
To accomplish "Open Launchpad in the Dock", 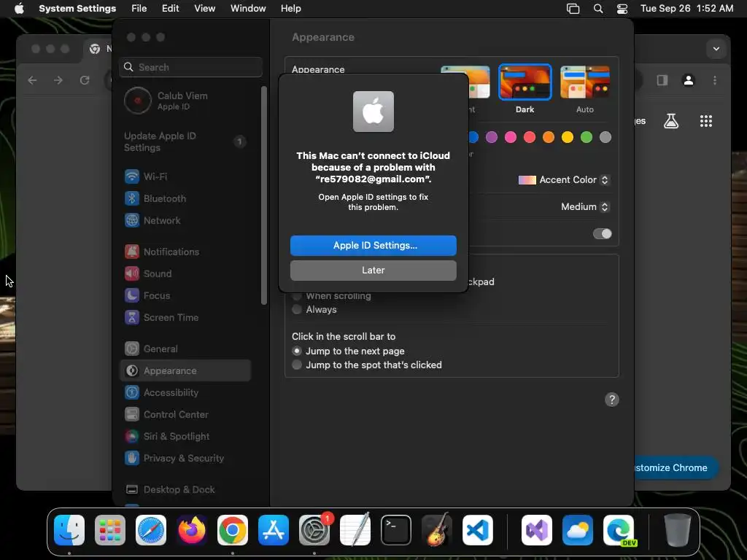I will pyautogui.click(x=110, y=530).
